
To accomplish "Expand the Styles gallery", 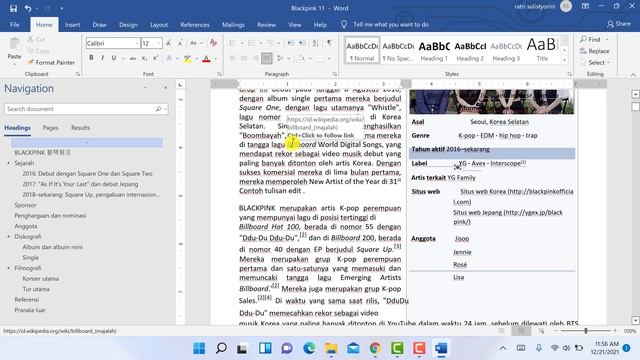I will (x=564, y=60).
